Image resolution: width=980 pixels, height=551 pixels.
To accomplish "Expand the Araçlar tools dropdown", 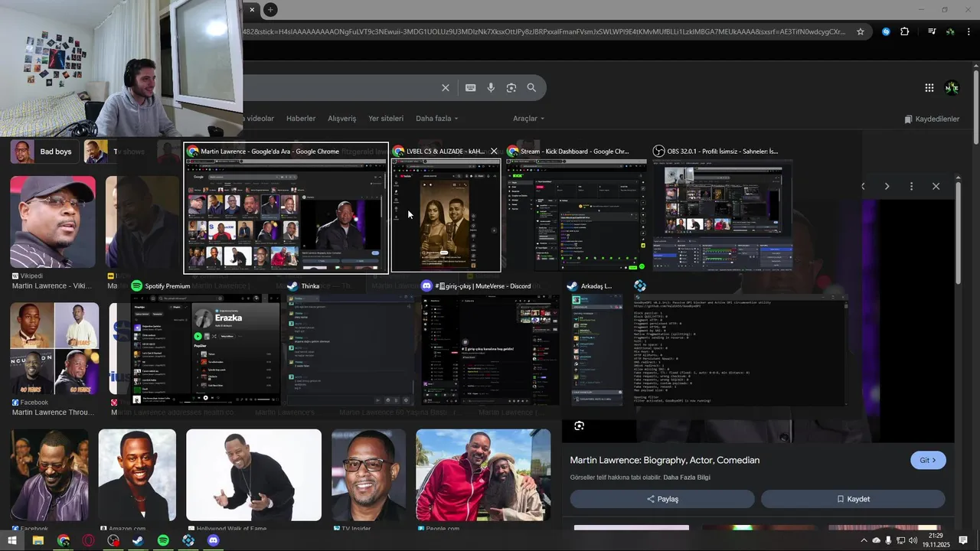I will point(528,119).
